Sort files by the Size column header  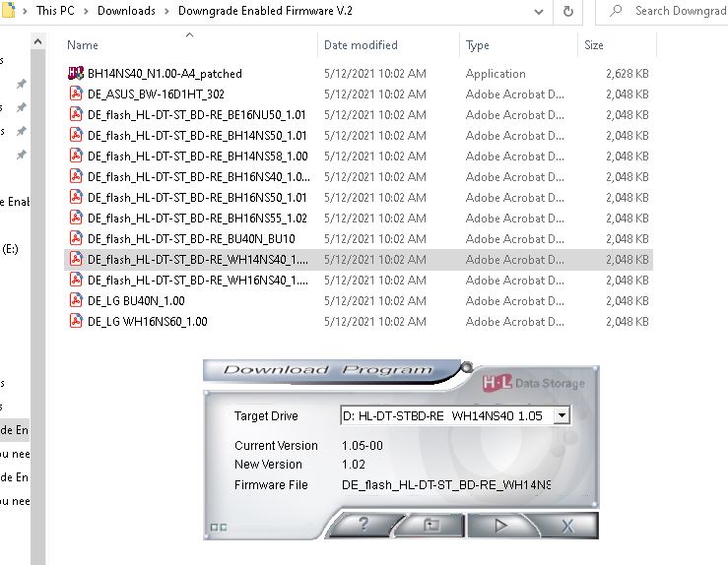[x=594, y=45]
